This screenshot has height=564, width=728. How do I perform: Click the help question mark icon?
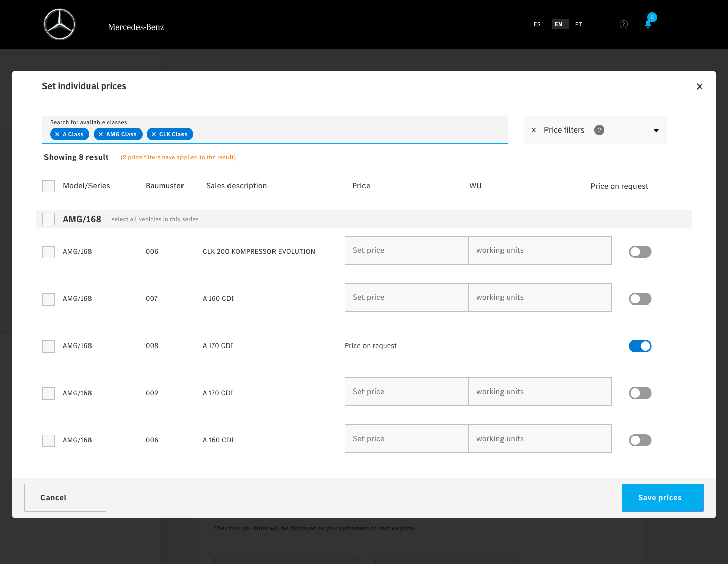click(624, 24)
